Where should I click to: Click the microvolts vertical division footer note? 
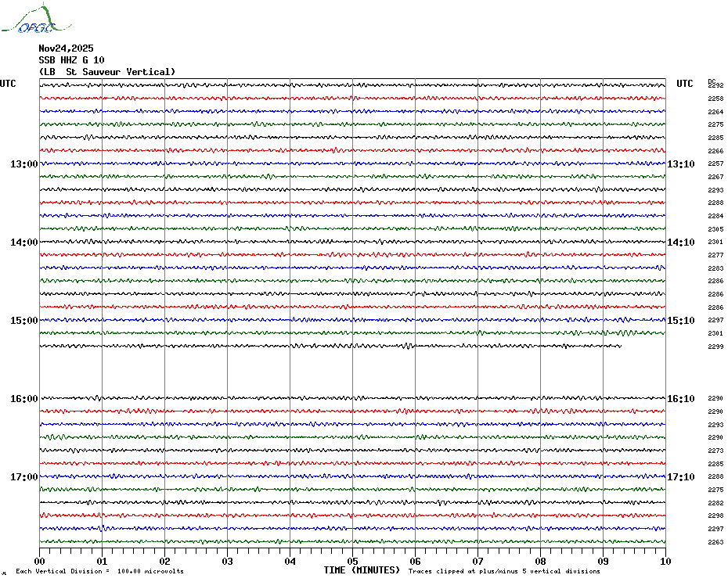99,571
